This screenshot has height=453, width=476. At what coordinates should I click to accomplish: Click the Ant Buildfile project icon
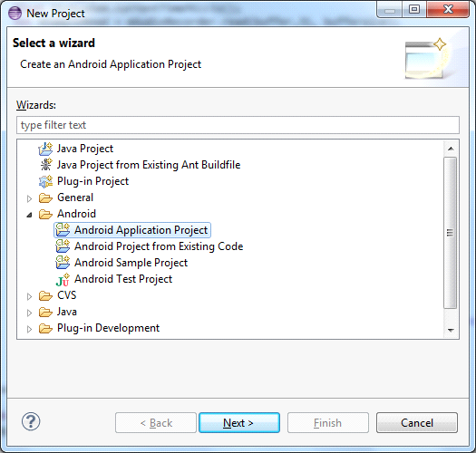(46, 165)
